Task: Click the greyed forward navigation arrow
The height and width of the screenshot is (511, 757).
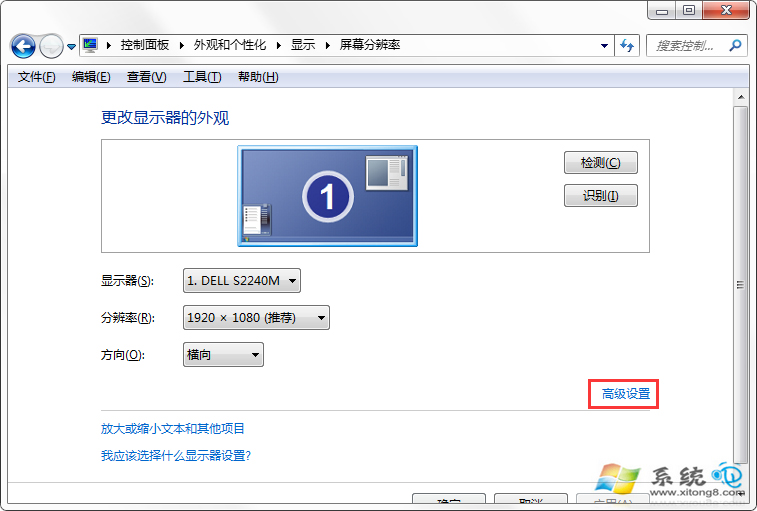Action: (x=51, y=46)
